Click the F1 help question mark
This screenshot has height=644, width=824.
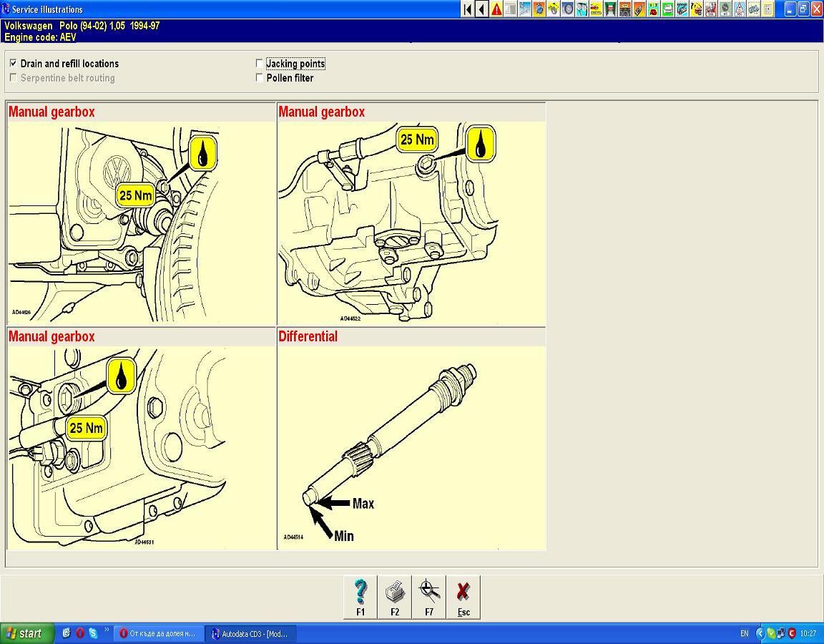click(360, 597)
